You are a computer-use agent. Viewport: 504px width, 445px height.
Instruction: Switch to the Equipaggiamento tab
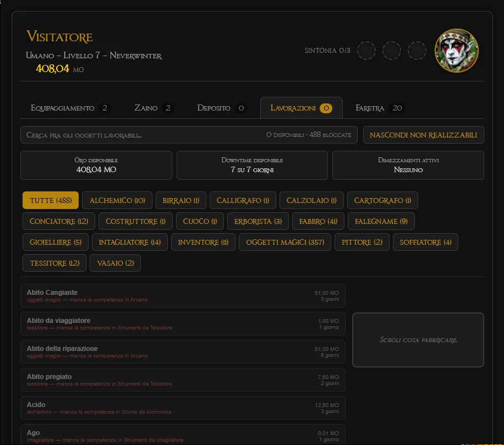point(70,108)
